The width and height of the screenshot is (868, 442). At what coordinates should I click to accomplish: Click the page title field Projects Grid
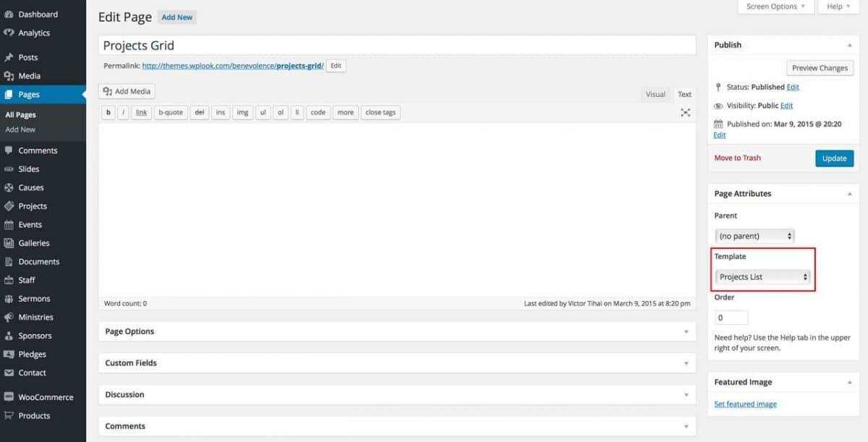click(x=397, y=45)
